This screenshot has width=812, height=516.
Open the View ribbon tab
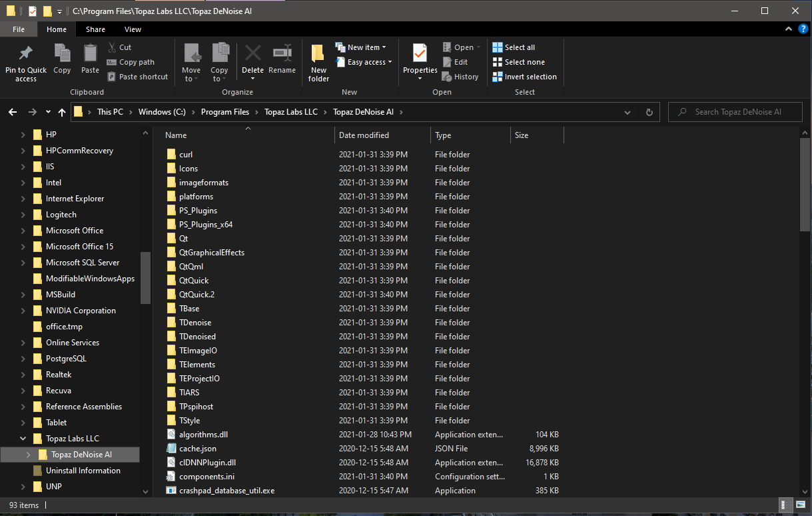pos(133,29)
